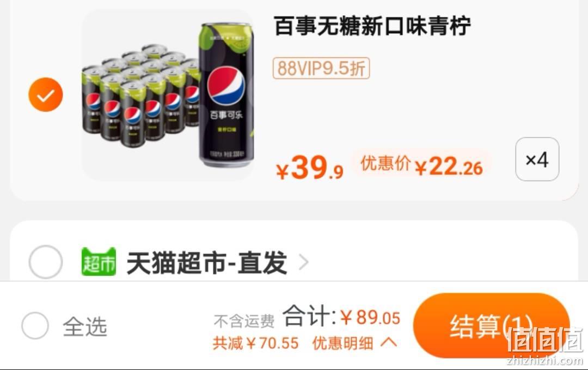Open product title 百事无糖新口味青柠
The height and width of the screenshot is (370, 588).
pyautogui.click(x=372, y=26)
